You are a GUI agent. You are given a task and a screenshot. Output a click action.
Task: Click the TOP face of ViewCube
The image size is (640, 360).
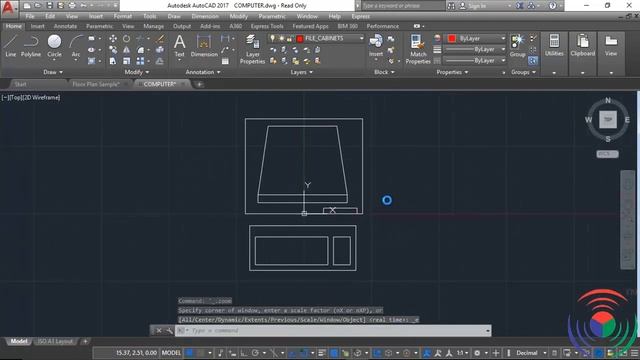608,120
